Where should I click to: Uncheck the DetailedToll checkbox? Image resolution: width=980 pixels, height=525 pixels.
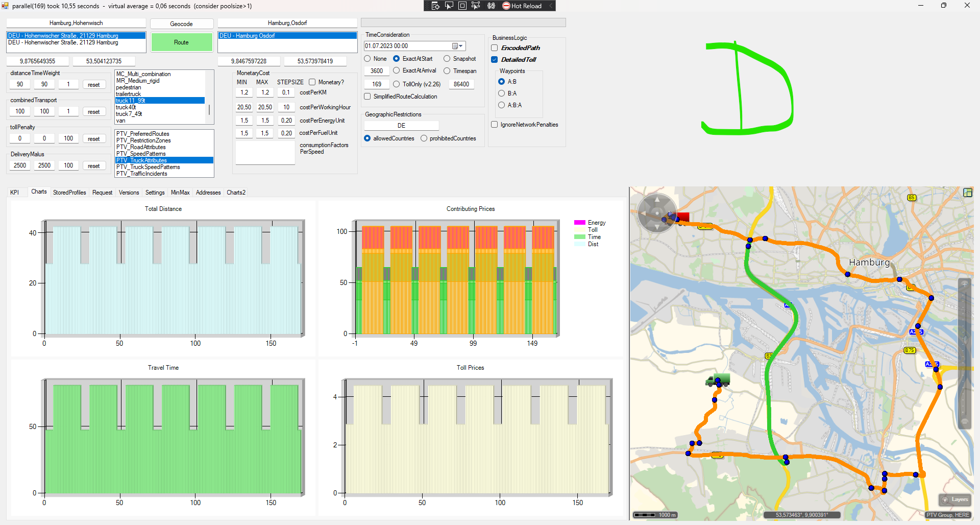pyautogui.click(x=495, y=60)
